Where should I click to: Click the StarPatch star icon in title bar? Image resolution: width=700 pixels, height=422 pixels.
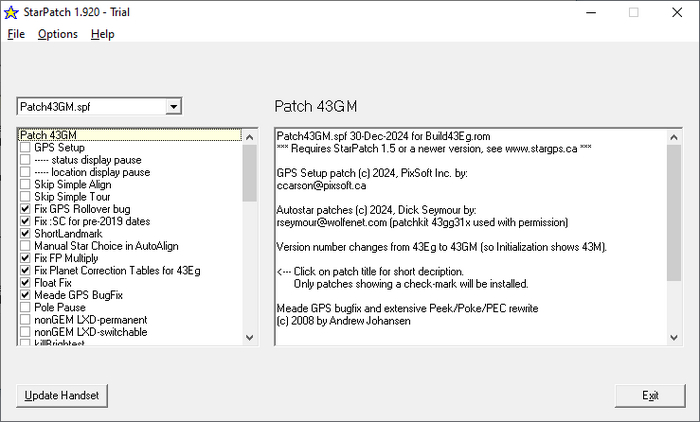[11, 13]
